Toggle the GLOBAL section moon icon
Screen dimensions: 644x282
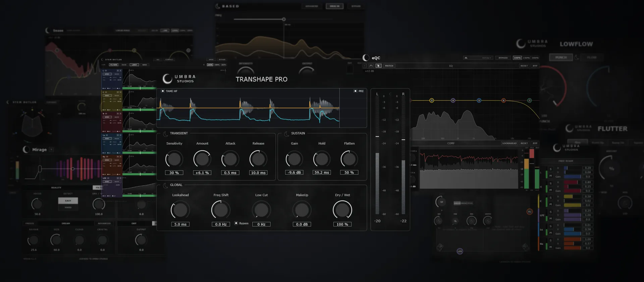point(165,186)
